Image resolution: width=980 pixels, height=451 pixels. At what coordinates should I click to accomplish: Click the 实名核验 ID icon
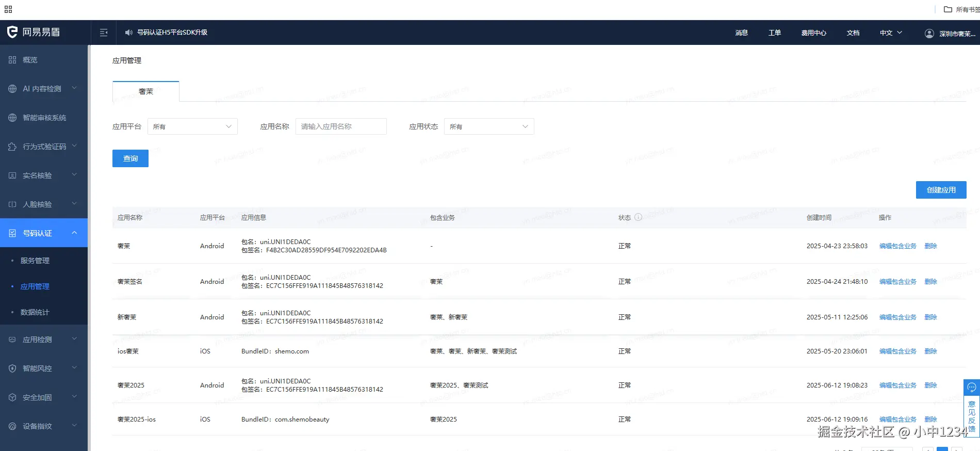pos(12,175)
